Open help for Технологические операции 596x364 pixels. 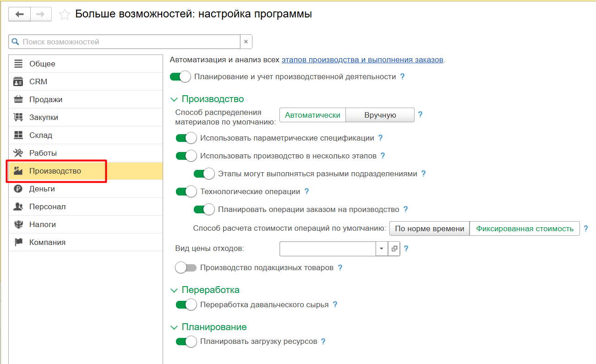pyautogui.click(x=306, y=191)
